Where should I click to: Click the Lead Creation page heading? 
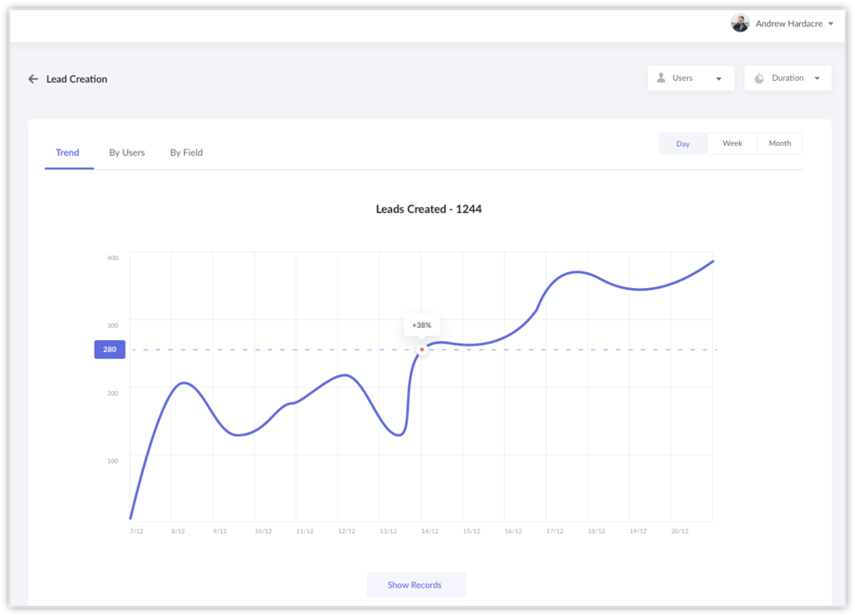[77, 79]
